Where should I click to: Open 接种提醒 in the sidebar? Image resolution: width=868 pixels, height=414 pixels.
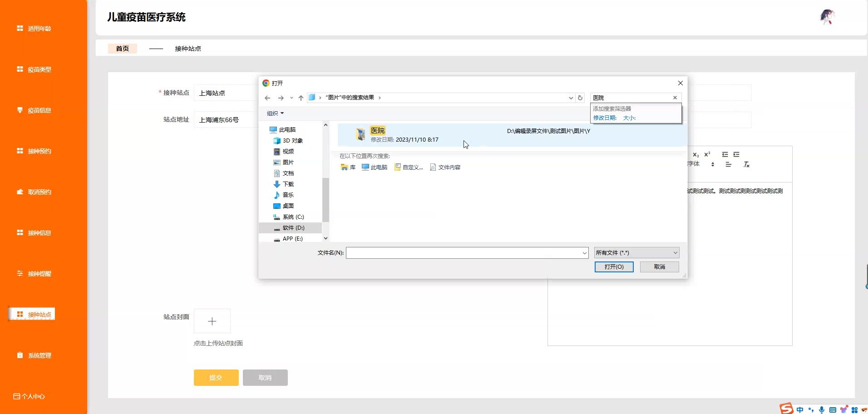click(34, 274)
